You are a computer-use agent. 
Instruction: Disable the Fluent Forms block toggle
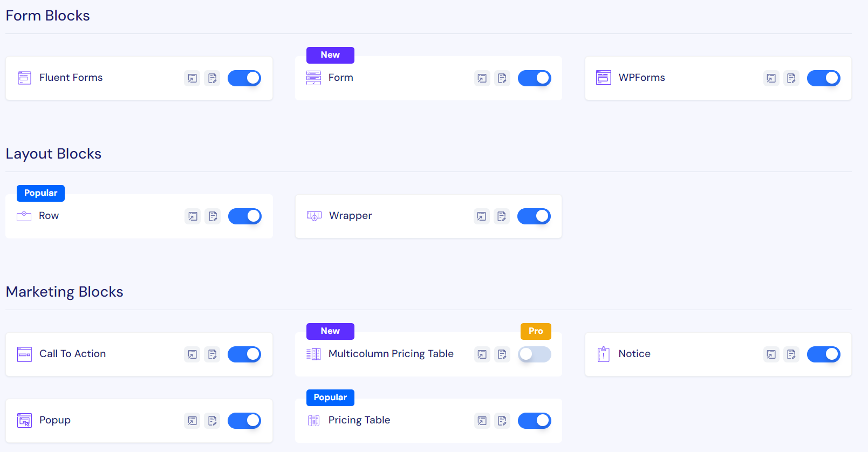pos(244,78)
